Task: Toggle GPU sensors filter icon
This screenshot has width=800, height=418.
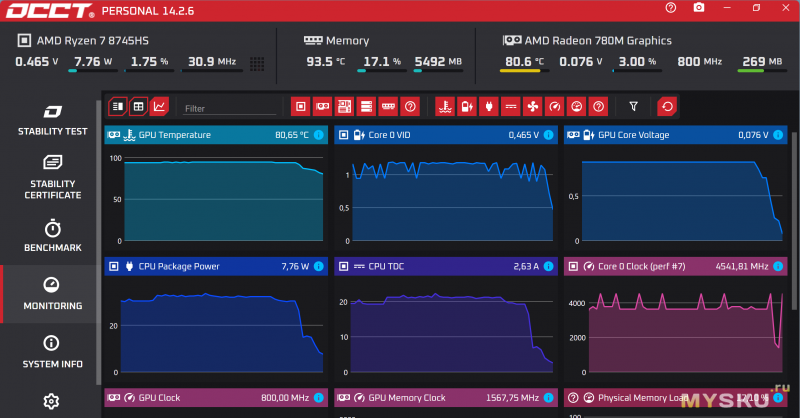Action: pyautogui.click(x=322, y=107)
